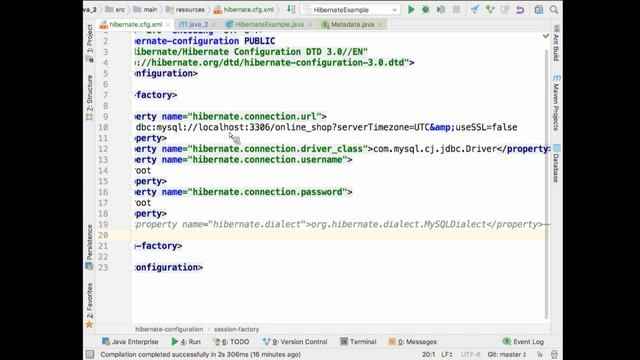Open the Event Log
This screenshot has width=640, height=360.
(x=523, y=342)
